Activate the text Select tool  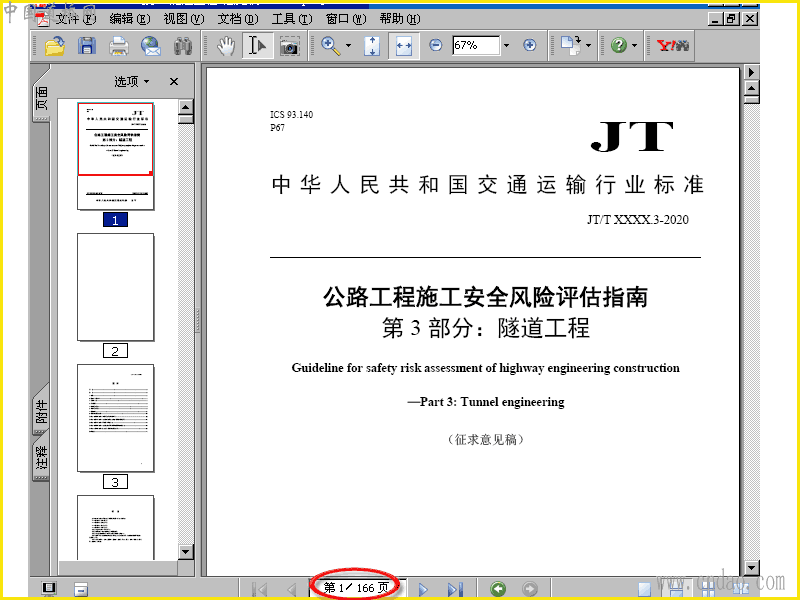258,46
